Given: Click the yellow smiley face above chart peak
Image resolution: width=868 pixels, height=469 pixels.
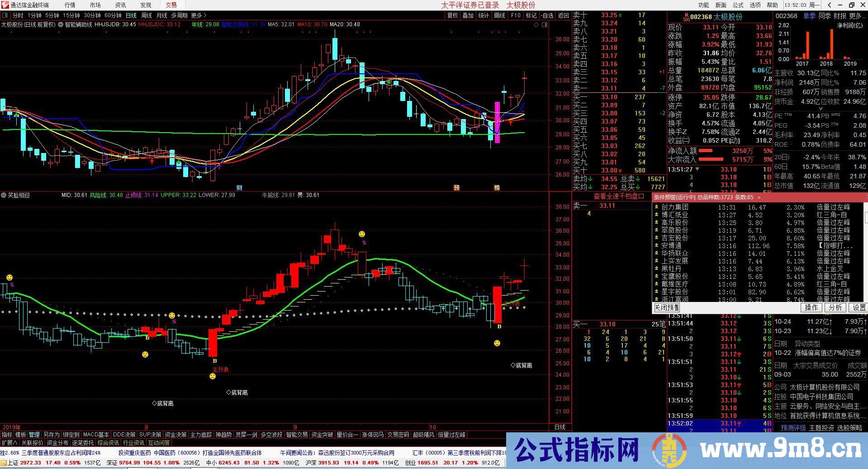Looking at the screenshot, I should pos(362,234).
